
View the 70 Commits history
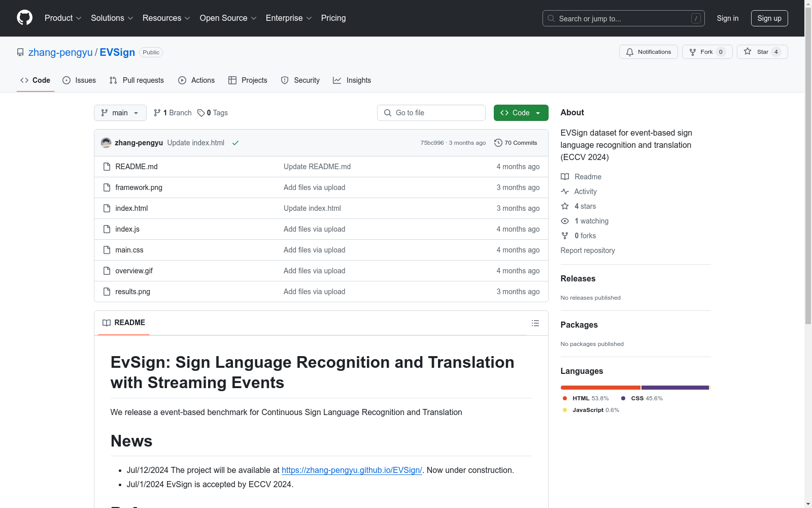point(516,143)
